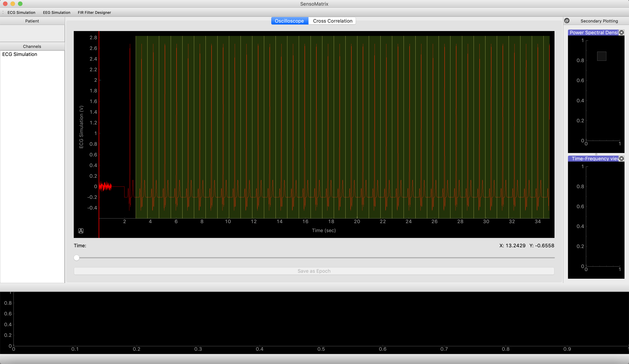Image resolution: width=629 pixels, height=364 pixels.
Task: Click the red vertical cursor line in the plot
Action: pos(99,135)
